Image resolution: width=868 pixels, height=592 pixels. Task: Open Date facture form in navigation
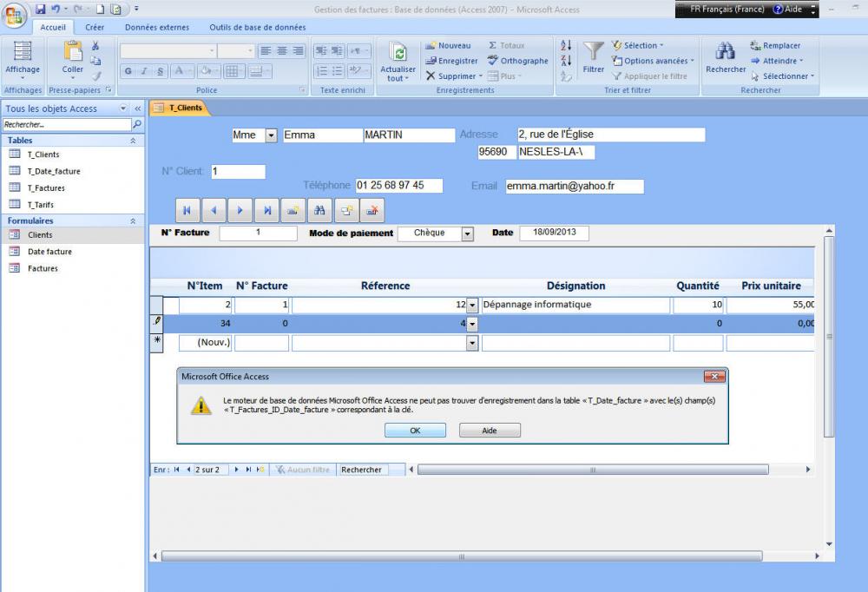pos(49,252)
